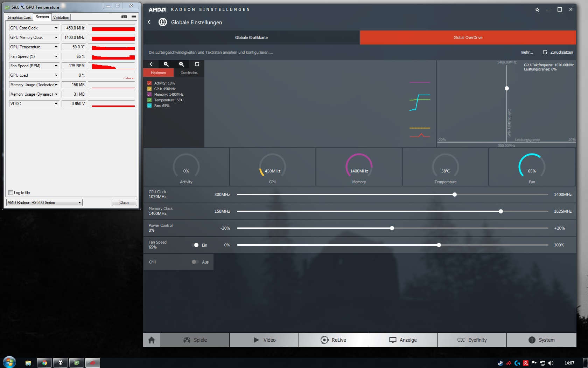
Task: Click the GPU Clock slider handle
Action: pyautogui.click(x=455, y=195)
